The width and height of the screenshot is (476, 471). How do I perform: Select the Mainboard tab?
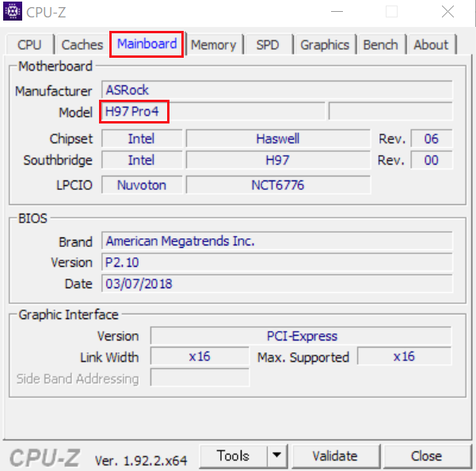tap(147, 44)
